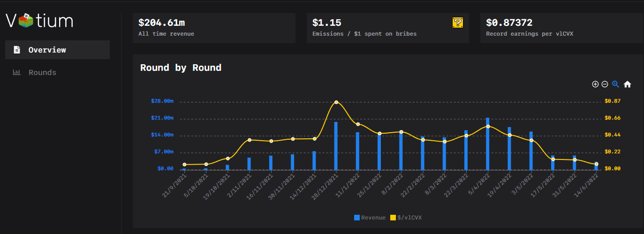Click the Rounds bar chart icon
This screenshot has width=644, height=234.
point(17,73)
